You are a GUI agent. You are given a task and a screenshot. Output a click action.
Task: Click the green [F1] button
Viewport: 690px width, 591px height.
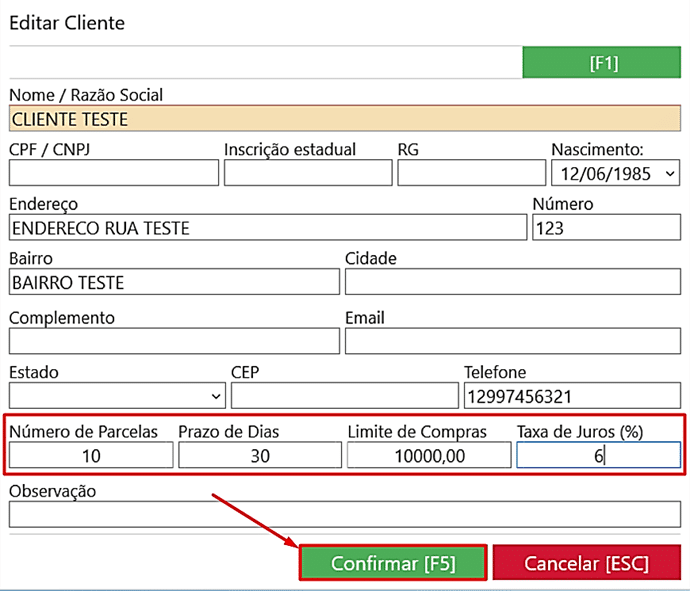603,63
